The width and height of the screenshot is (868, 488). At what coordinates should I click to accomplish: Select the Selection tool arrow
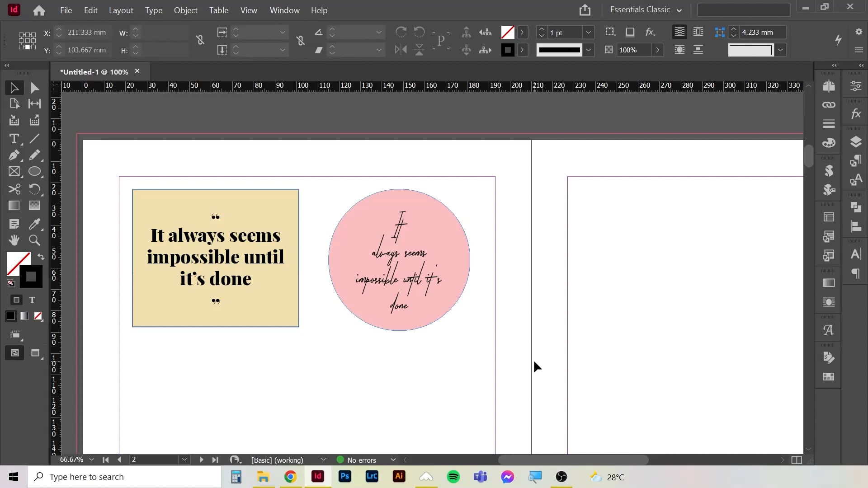pyautogui.click(x=14, y=88)
